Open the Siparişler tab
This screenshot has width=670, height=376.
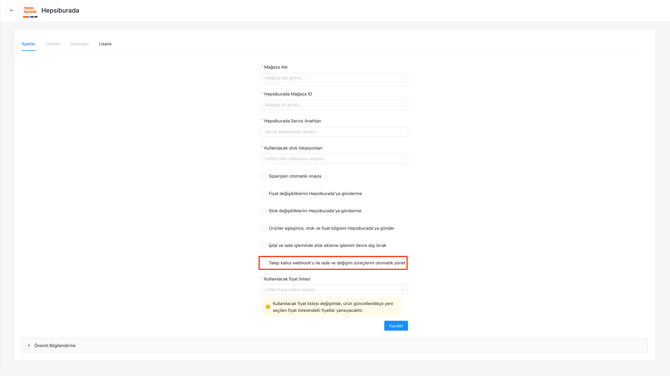[79, 44]
